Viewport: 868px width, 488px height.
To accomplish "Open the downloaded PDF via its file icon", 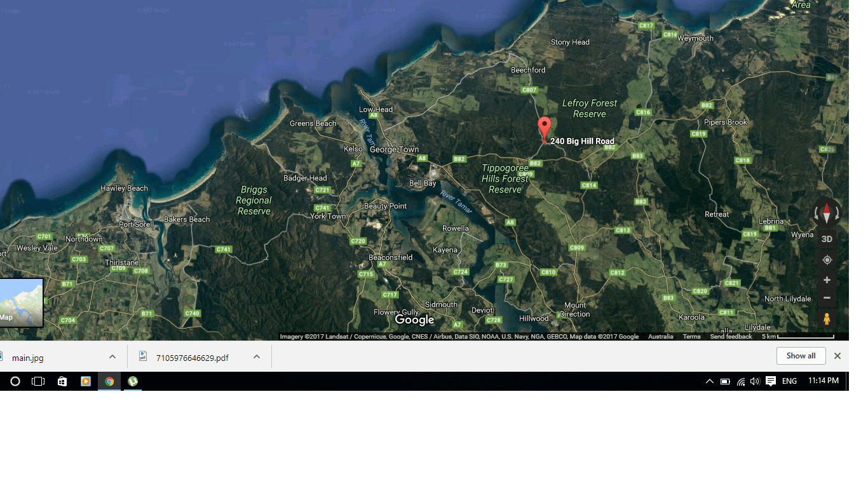I will pos(143,357).
